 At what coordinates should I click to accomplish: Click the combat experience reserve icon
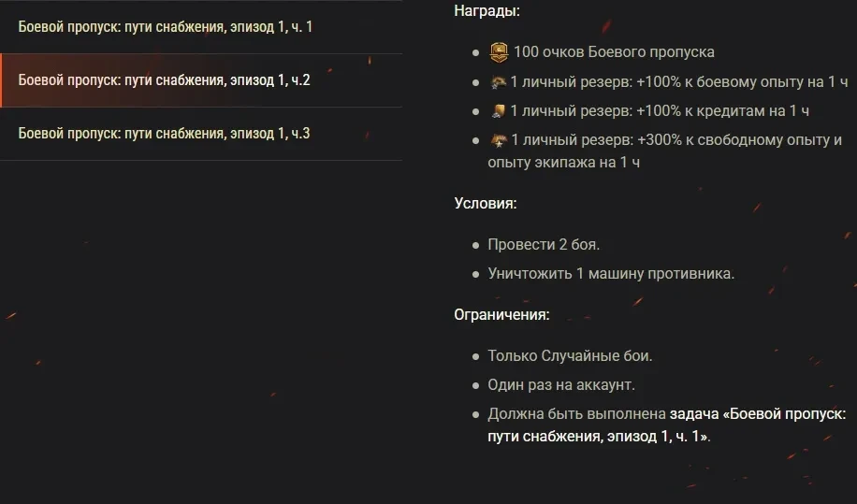click(x=498, y=81)
